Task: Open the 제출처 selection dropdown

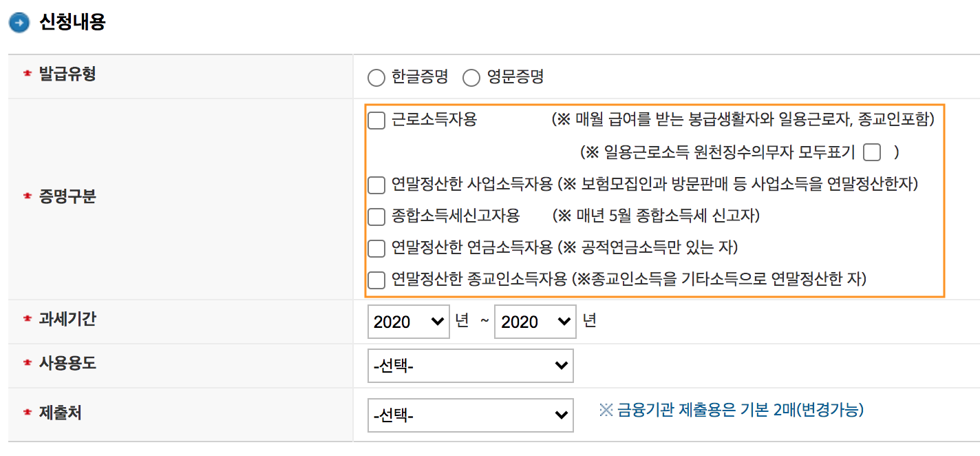Action: 470,415
